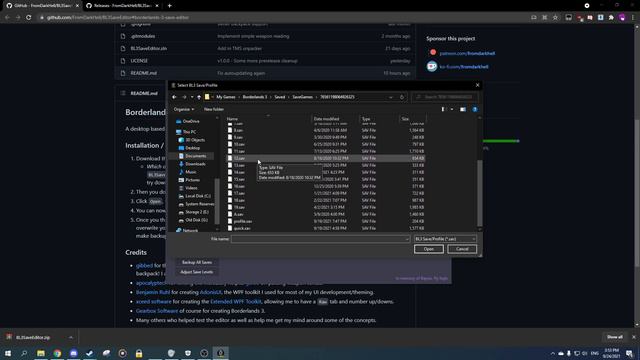Open the Windows Start menu

[8, 353]
